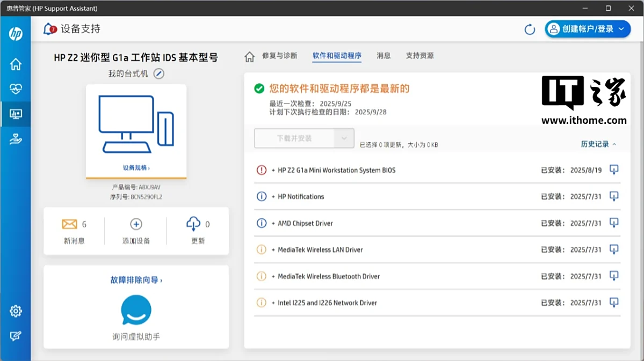
Task: Click the refresh icon in header
Action: pos(530,30)
